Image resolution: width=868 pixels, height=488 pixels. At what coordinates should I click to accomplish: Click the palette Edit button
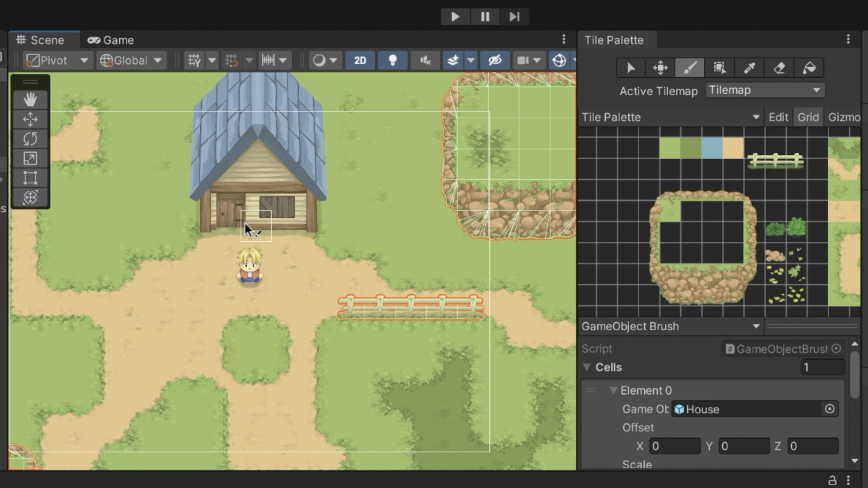[x=778, y=117]
